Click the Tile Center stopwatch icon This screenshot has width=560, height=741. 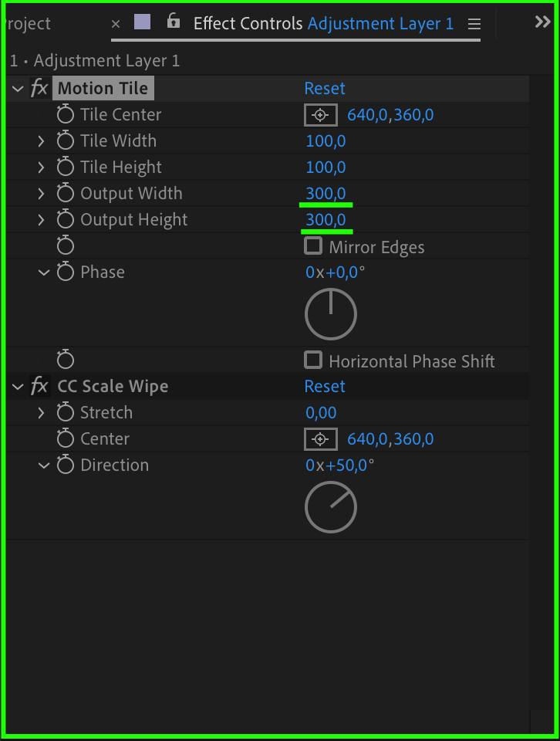pos(66,115)
